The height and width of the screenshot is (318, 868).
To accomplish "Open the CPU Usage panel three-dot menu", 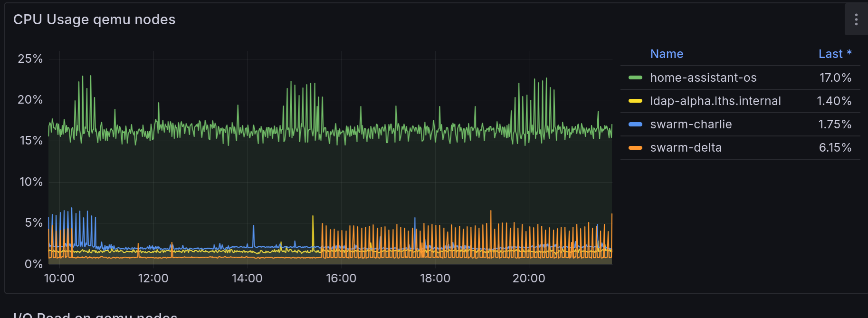I will pos(856,19).
